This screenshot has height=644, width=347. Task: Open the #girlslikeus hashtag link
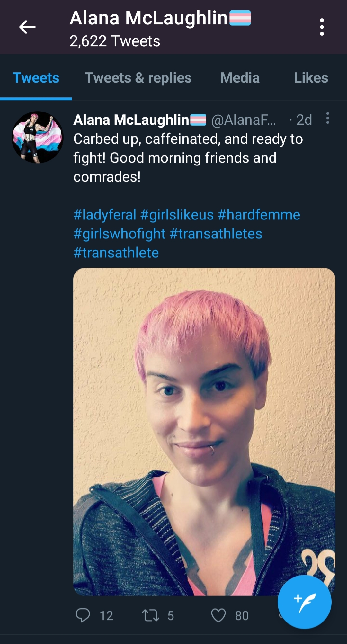coord(177,215)
